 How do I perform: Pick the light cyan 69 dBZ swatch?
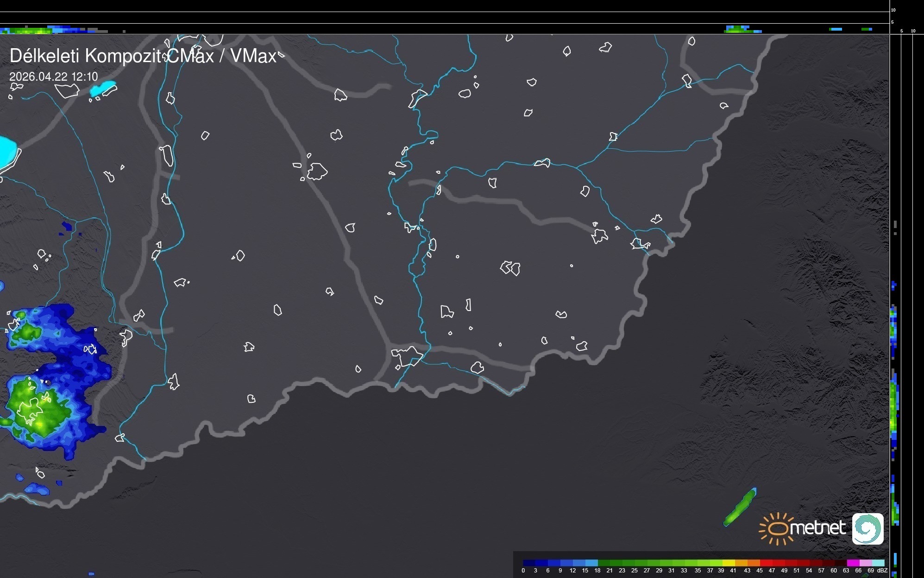click(x=878, y=563)
